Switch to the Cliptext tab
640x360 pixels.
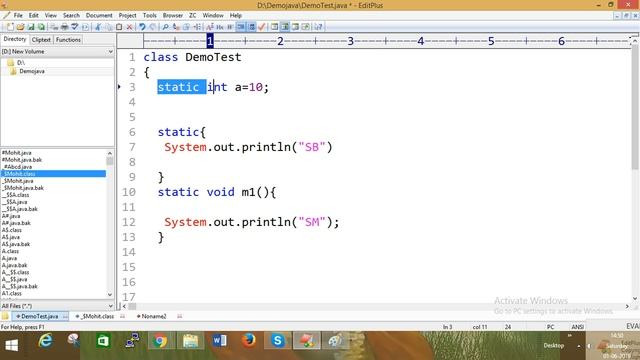[41, 40]
